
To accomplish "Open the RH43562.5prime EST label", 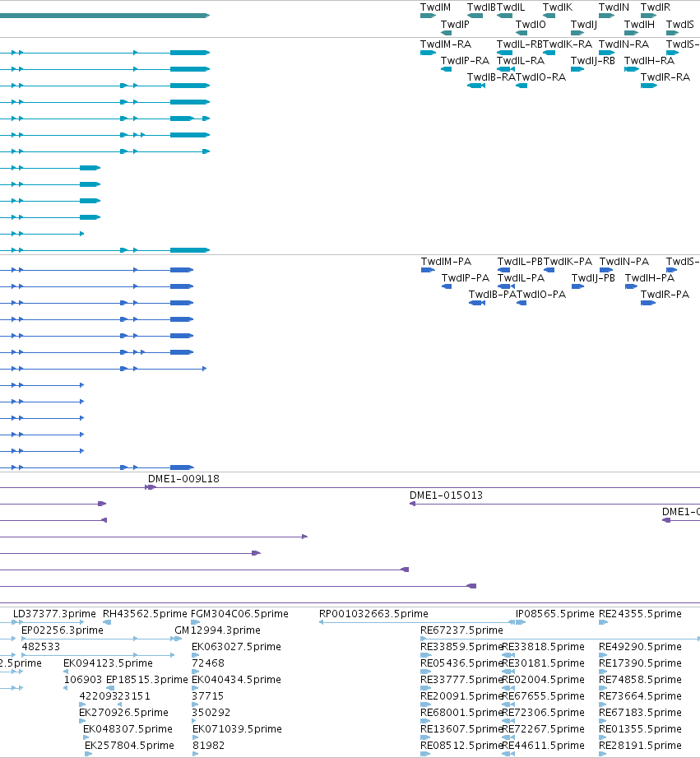I will [145, 613].
